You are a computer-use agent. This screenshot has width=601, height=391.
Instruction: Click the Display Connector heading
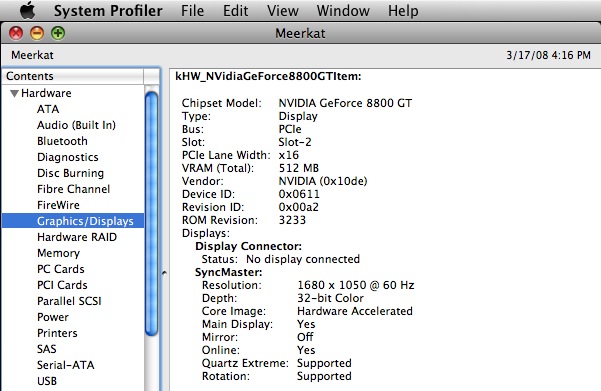[248, 246]
